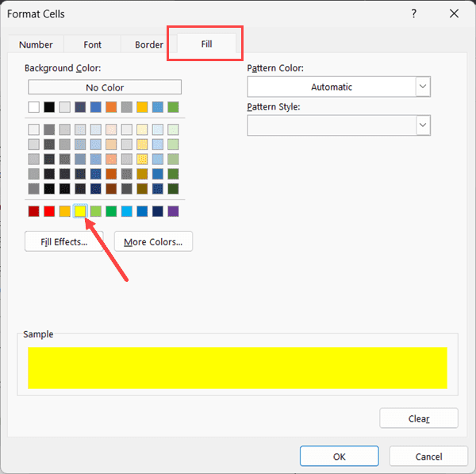Go to the Border tab
The image size is (476, 474).
click(x=148, y=45)
